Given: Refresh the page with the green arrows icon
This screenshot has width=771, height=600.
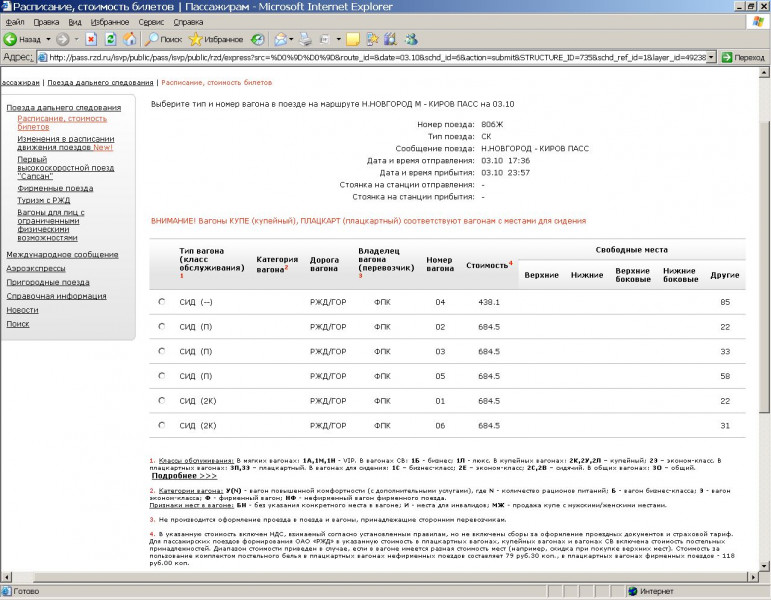Looking at the screenshot, I should tap(111, 39).
